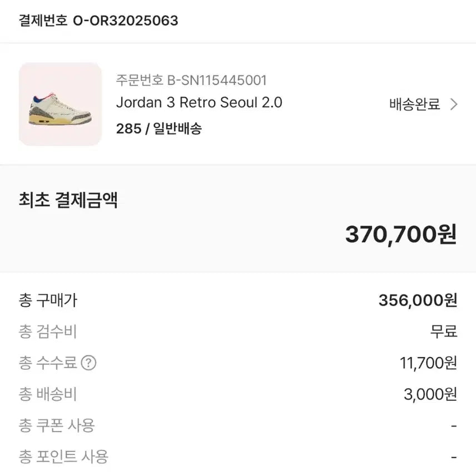
Task: Select the 3,000원 shipping fee
Action: tap(430, 394)
